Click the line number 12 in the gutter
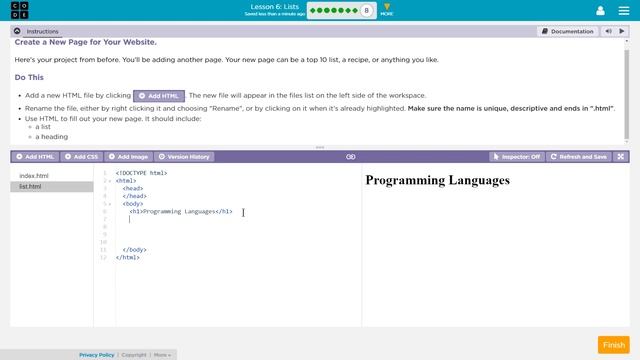The image size is (640, 360). click(x=103, y=258)
